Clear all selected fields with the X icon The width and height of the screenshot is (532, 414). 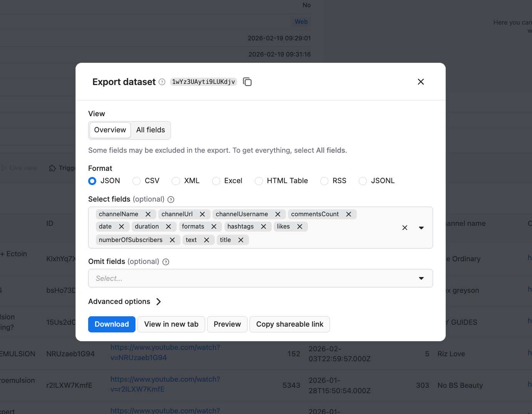[x=405, y=227]
